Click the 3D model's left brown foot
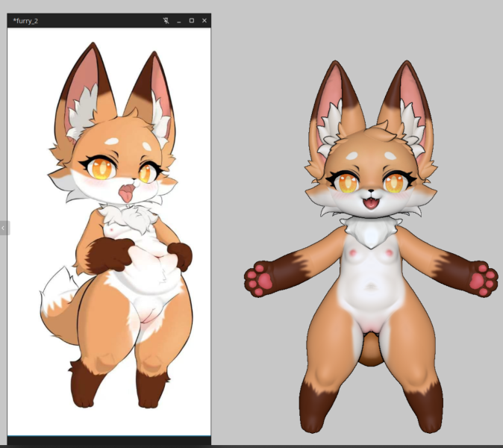503x448 pixels. pyautogui.click(x=314, y=409)
